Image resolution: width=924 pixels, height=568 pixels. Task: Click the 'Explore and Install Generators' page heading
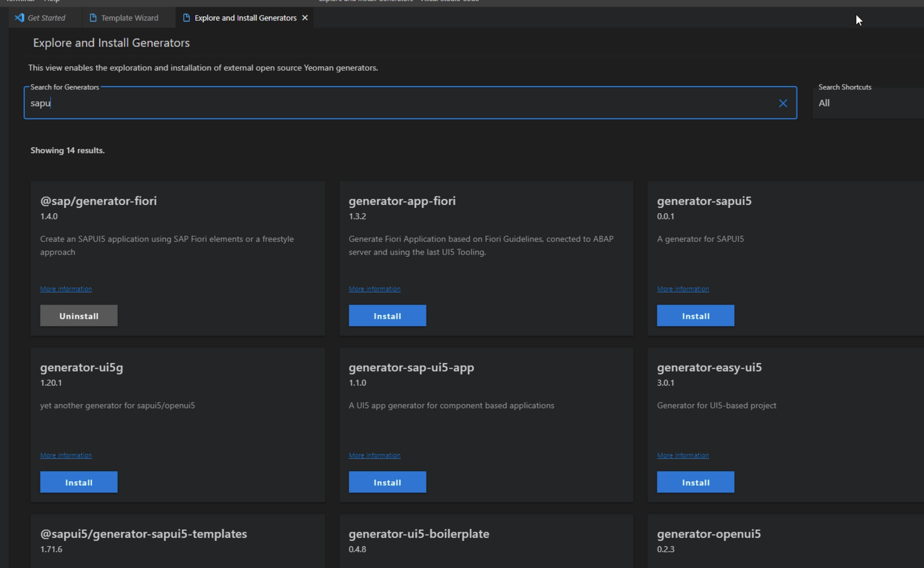(x=111, y=43)
